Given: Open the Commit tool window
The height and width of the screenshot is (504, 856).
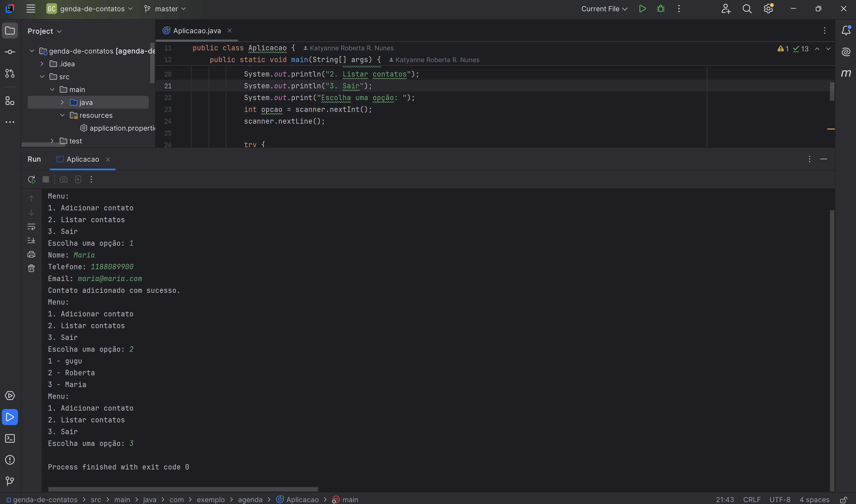Looking at the screenshot, I should (10, 52).
